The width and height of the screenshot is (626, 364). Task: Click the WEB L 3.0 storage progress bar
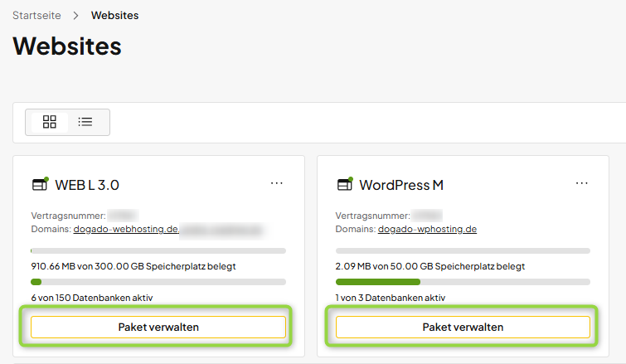pyautogui.click(x=158, y=250)
